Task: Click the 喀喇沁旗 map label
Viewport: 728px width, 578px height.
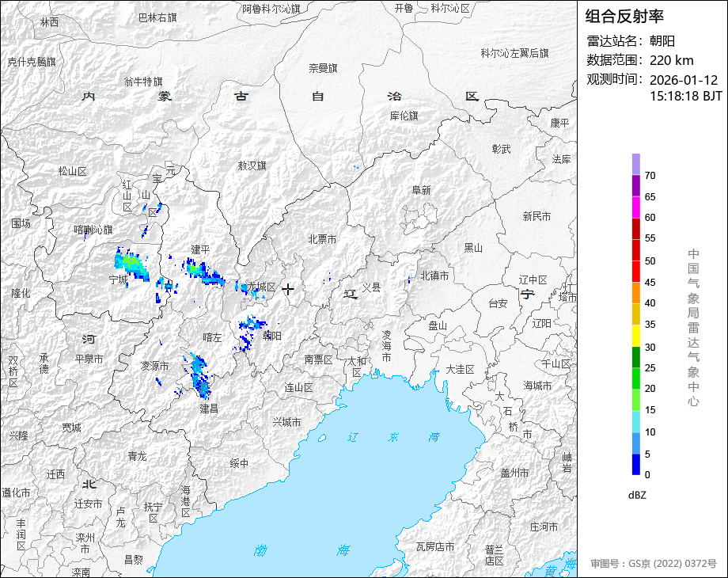Action: (93, 230)
